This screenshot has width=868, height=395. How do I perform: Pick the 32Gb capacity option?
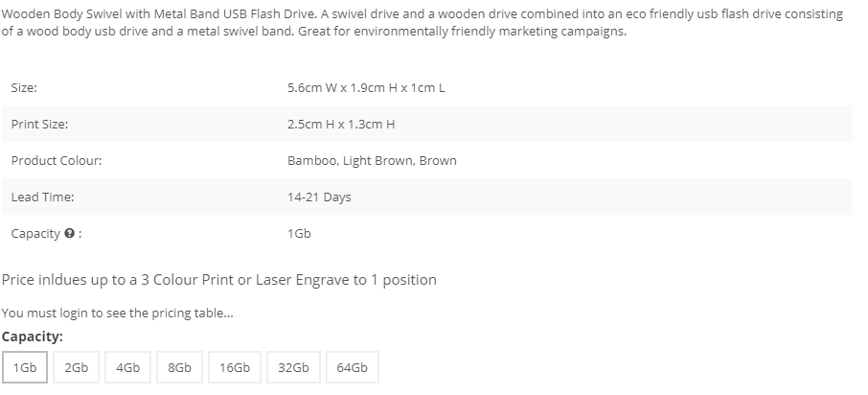point(293,367)
